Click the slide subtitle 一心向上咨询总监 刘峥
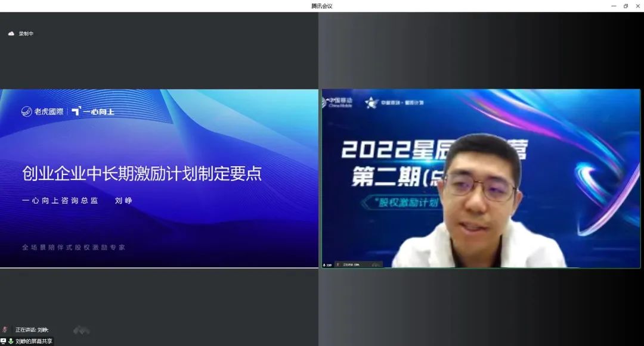Screen dimensions: 644x346 click(77, 201)
